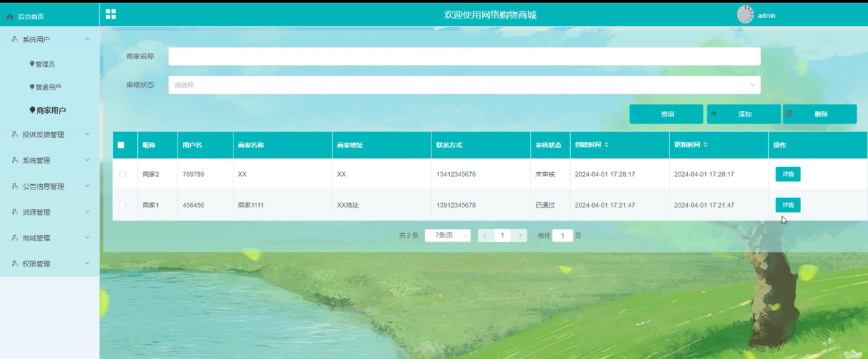This screenshot has height=359, width=868.
Task: Select the 系统用户 menu item
Action: point(36,40)
